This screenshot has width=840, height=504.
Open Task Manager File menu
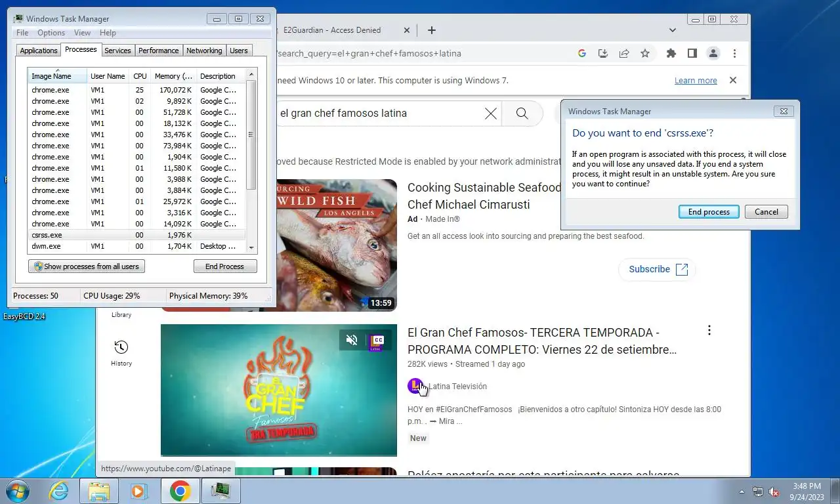[22, 33]
